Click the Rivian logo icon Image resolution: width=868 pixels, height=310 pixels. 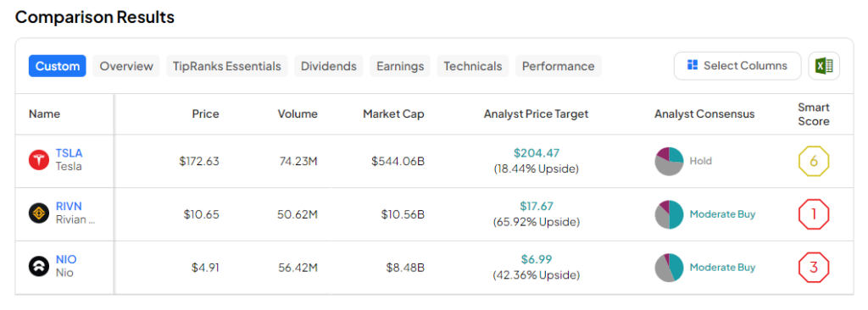click(39, 214)
